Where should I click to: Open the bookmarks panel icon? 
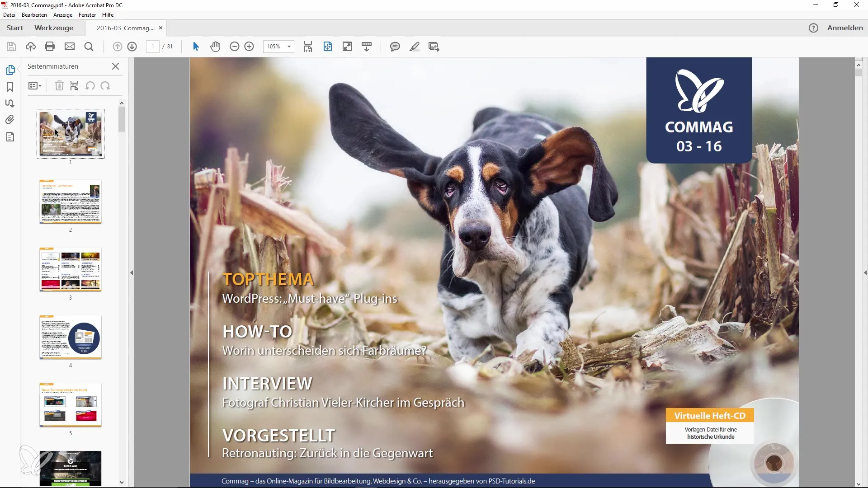click(x=10, y=87)
